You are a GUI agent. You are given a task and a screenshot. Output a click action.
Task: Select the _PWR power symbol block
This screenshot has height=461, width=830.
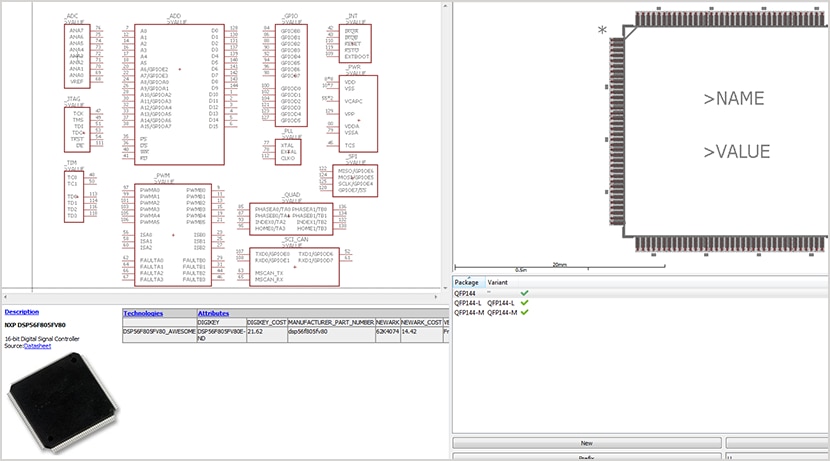click(x=358, y=114)
